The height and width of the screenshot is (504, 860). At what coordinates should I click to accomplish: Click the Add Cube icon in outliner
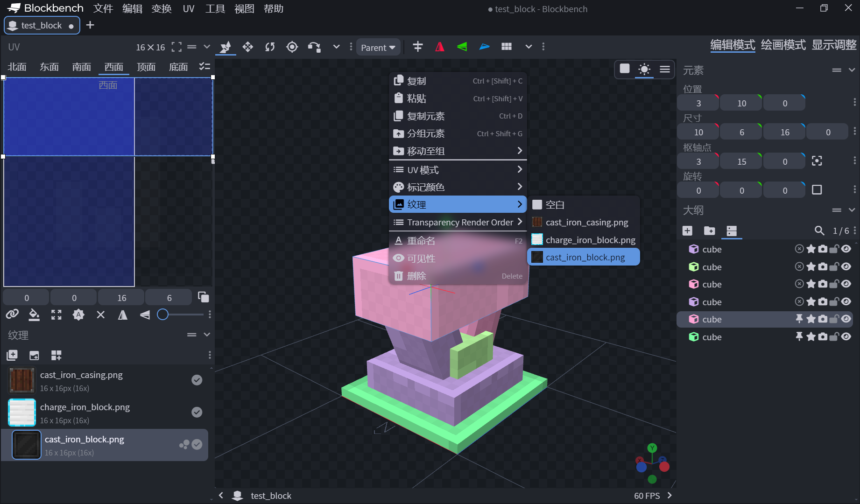click(x=687, y=231)
